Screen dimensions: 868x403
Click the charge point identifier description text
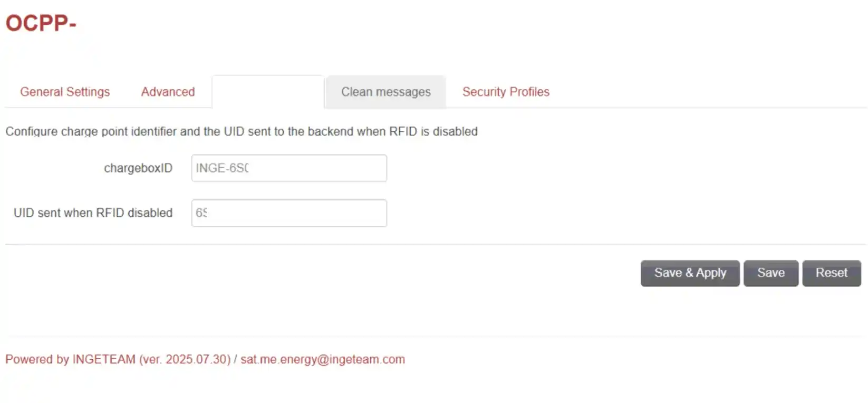242,131
